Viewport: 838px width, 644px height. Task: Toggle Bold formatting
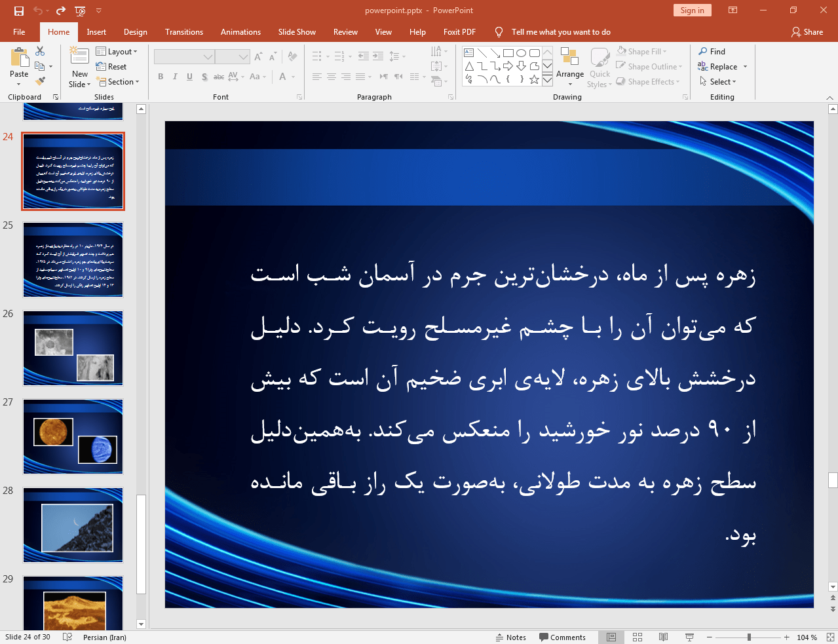pos(161,77)
